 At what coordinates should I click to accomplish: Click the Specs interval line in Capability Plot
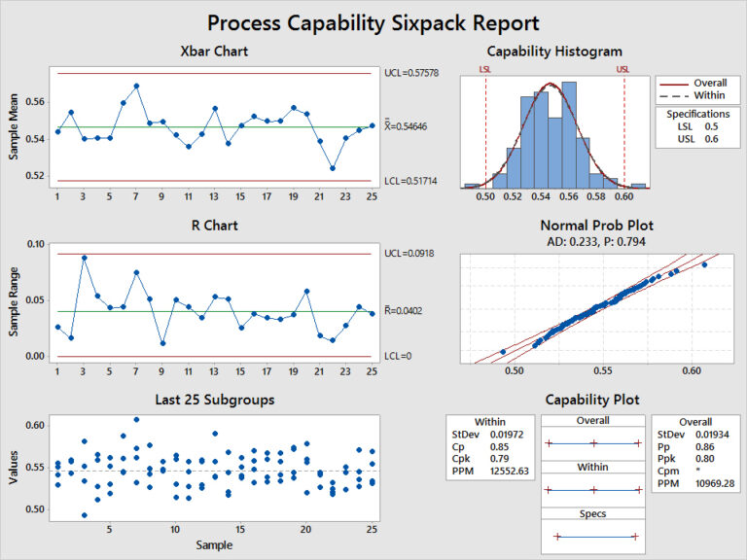click(595, 536)
